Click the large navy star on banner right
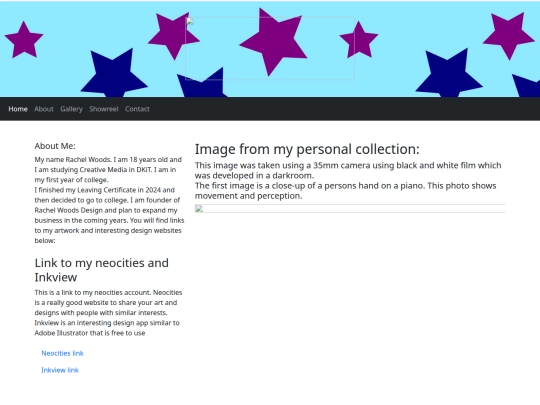The width and height of the screenshot is (540, 405). tap(448, 74)
